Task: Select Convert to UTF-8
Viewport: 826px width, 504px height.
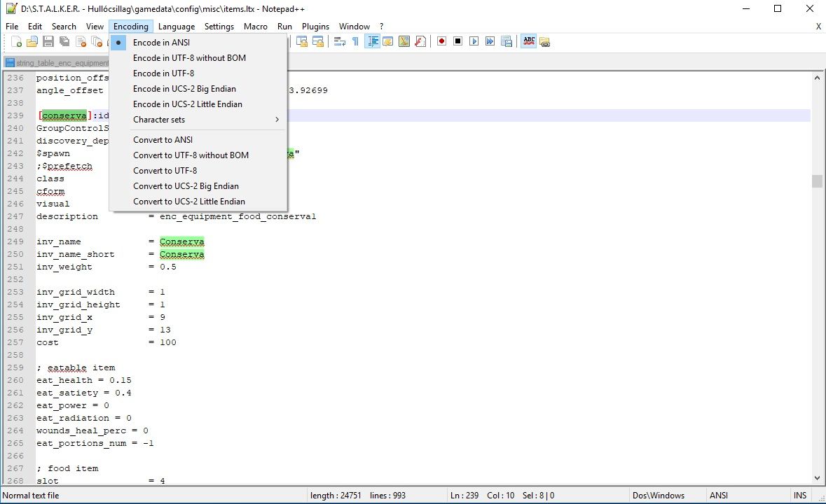Action: (198, 171)
